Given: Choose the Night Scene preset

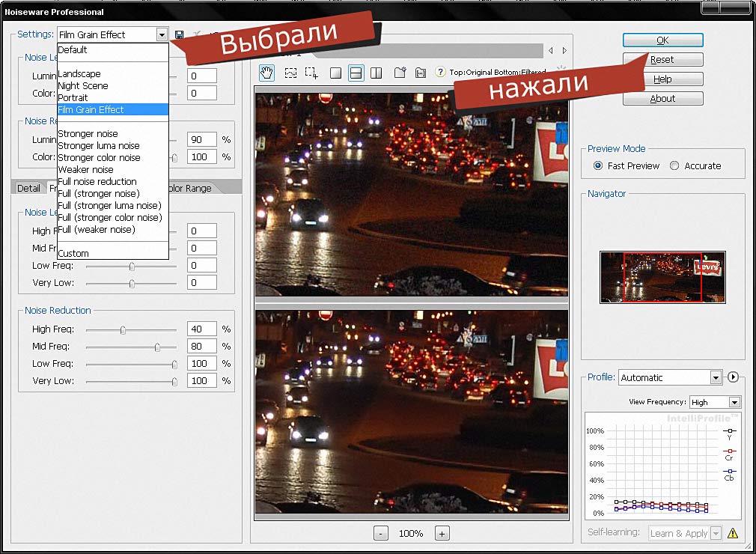Looking at the screenshot, I should [82, 85].
